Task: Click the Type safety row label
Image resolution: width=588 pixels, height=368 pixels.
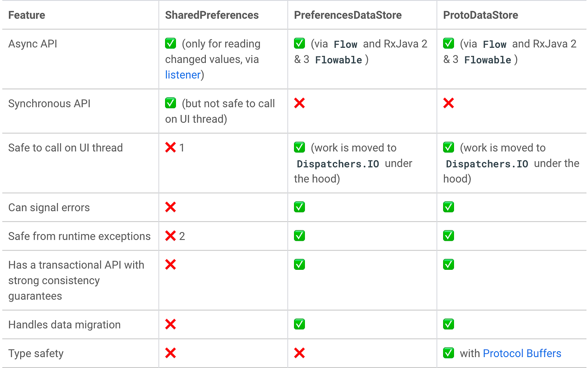Action: tap(36, 353)
